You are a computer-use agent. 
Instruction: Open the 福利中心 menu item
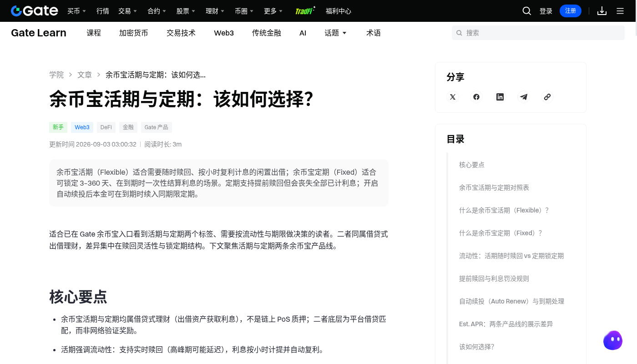click(339, 11)
